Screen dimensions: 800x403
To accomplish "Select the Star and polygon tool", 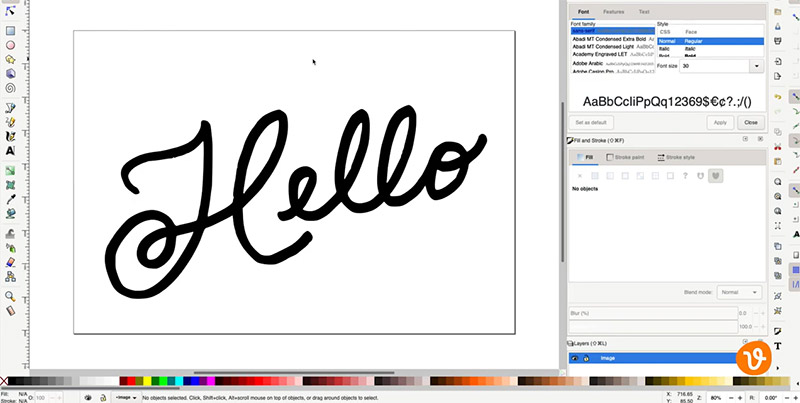I will pos(10,59).
